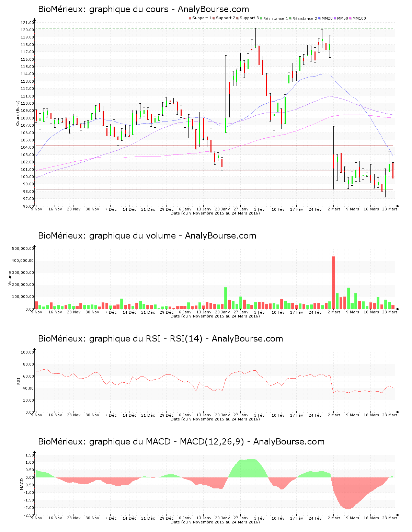The image size is (412, 532).
Task: Click the date range caption under the price chart
Action: 215,213
